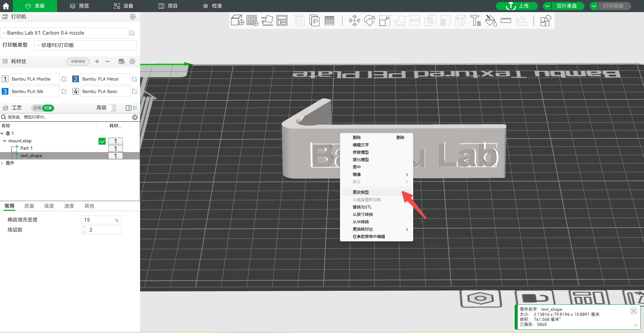This screenshot has height=333, width=644.
Task: Click the 切片单盘 slice button
Action: 567,6
